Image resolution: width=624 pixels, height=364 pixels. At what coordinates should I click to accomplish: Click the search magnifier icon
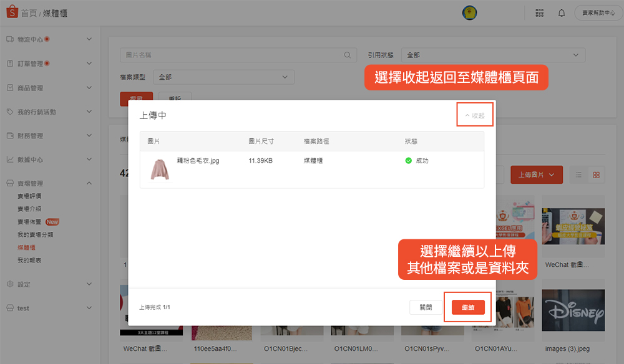pos(348,55)
